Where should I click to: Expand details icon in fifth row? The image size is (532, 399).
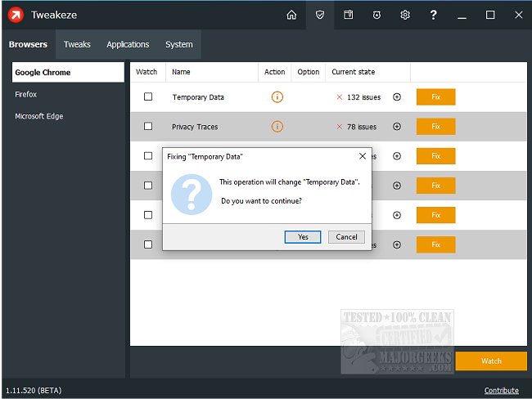397,215
